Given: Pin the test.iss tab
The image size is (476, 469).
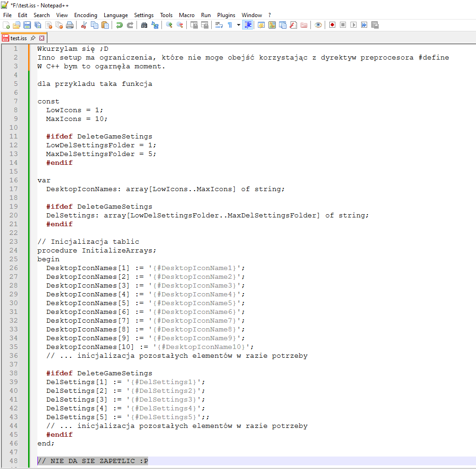Looking at the screenshot, I should coord(33,38).
